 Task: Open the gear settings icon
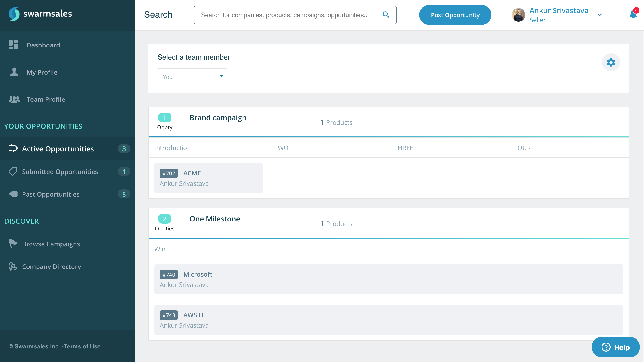tap(611, 62)
